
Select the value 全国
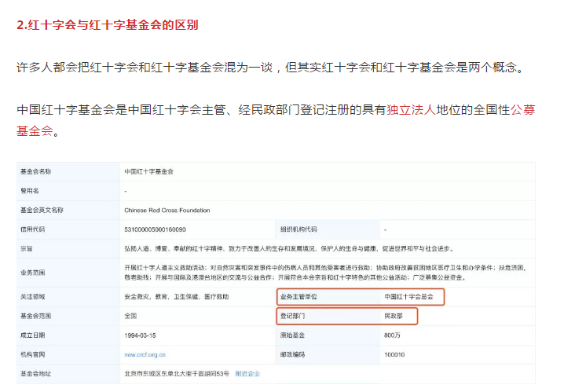[130, 316]
